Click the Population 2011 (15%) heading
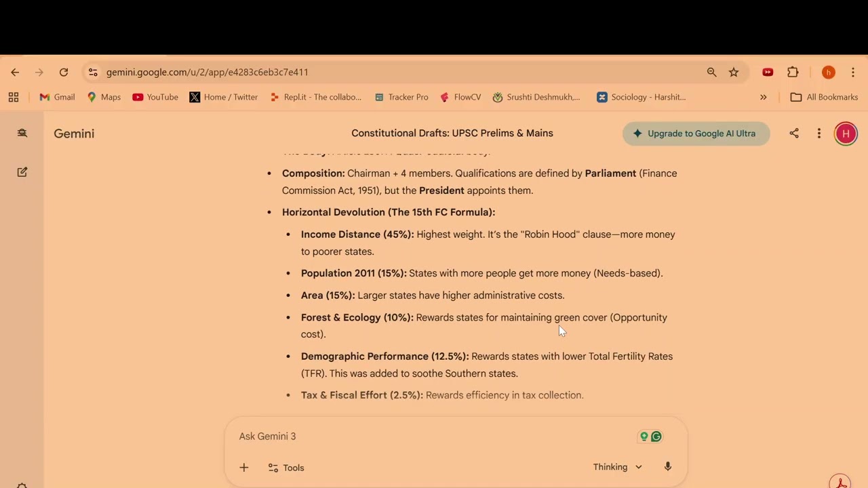Viewport: 868px width, 488px height. [x=354, y=273]
